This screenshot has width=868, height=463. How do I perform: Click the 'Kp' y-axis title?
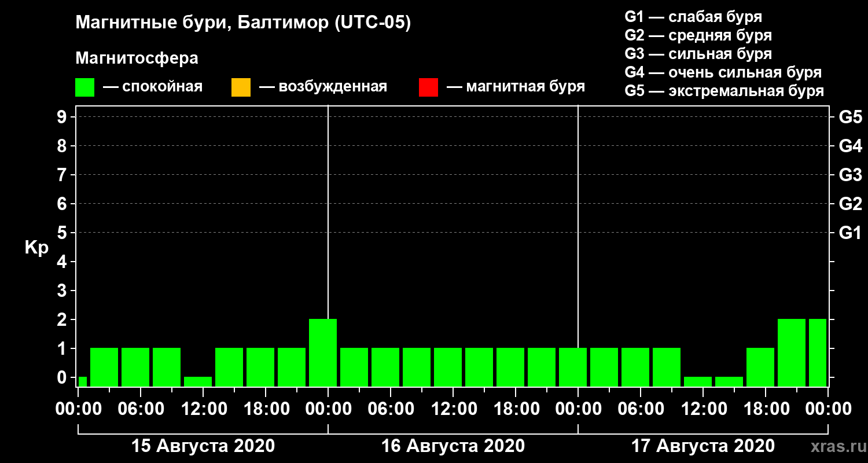coord(36,248)
